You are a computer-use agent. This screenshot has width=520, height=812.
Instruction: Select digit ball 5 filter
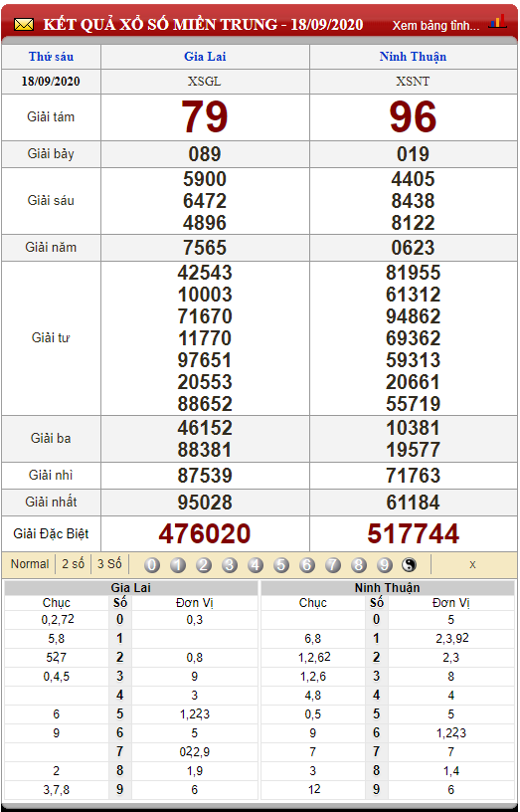[281, 565]
